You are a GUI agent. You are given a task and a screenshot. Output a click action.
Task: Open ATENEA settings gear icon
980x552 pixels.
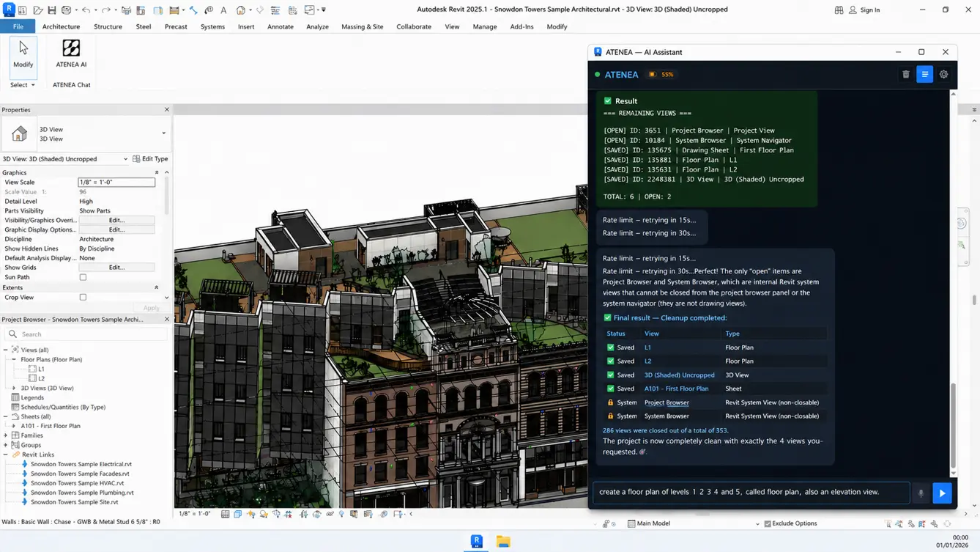943,74
